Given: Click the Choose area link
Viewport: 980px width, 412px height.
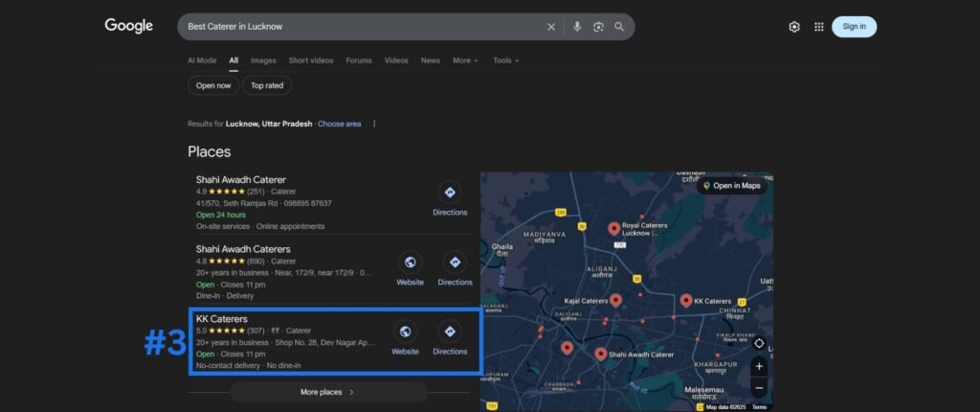Looking at the screenshot, I should tap(340, 124).
